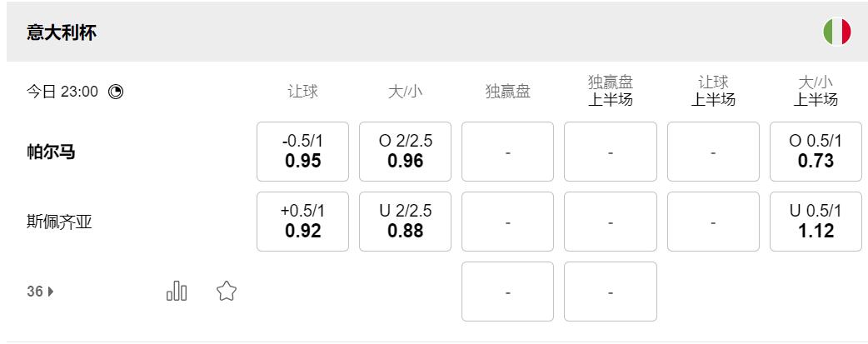This screenshot has height=344, width=868.
Task: Click the draw cell under 独赢盘
Action: pyautogui.click(x=507, y=292)
